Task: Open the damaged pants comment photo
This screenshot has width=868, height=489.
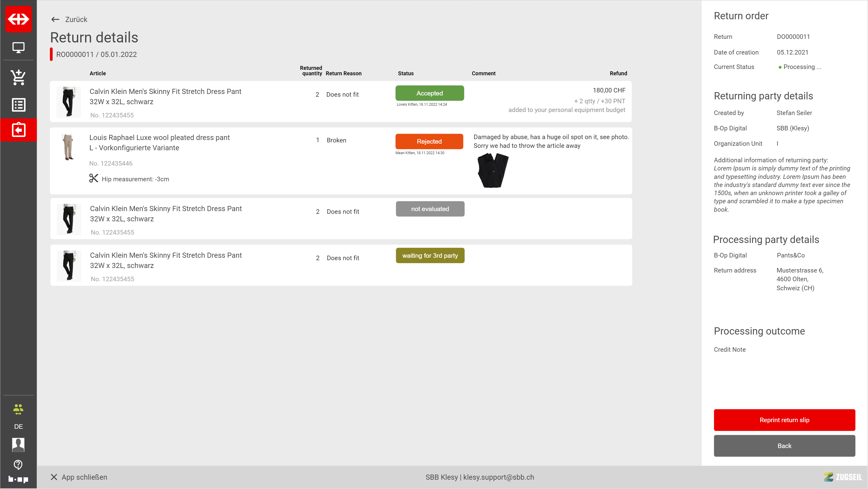Action: pyautogui.click(x=493, y=170)
